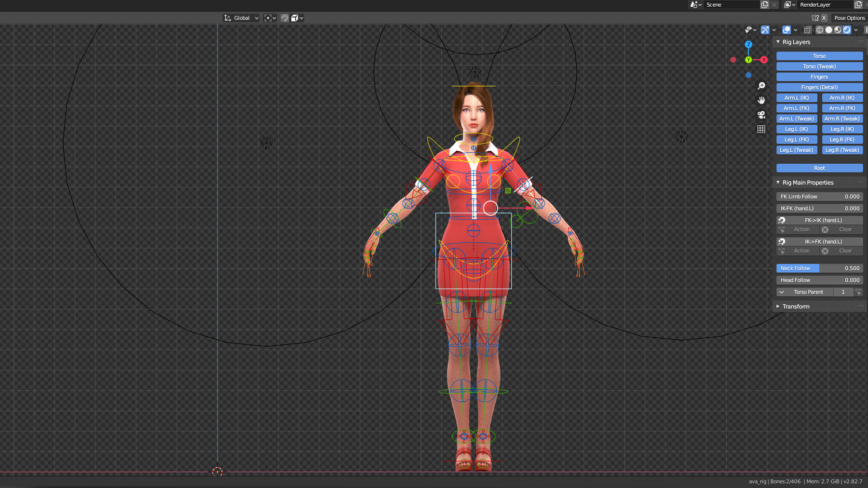
Task: Expand the Transform panel section
Action: pos(796,306)
